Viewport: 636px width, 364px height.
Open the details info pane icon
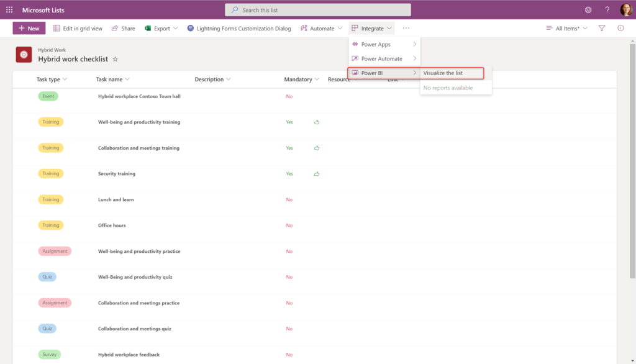click(x=620, y=28)
